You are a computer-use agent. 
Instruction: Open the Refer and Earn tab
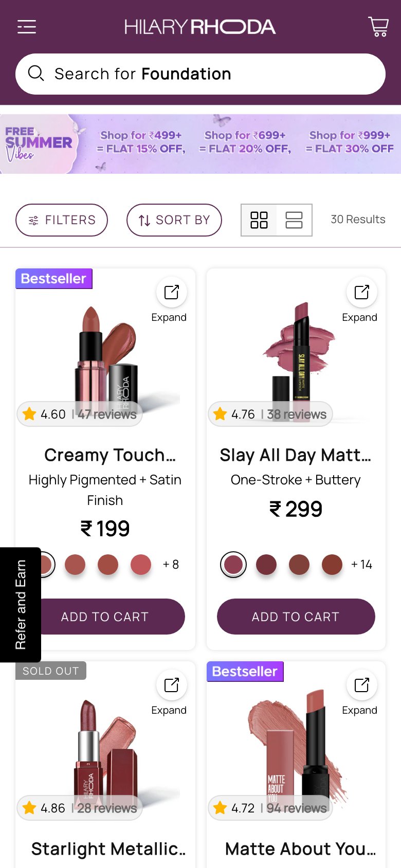pyautogui.click(x=21, y=605)
